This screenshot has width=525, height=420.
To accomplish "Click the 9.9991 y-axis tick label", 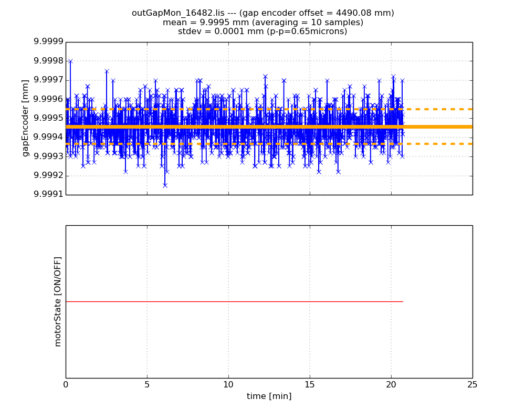I will coord(48,195).
